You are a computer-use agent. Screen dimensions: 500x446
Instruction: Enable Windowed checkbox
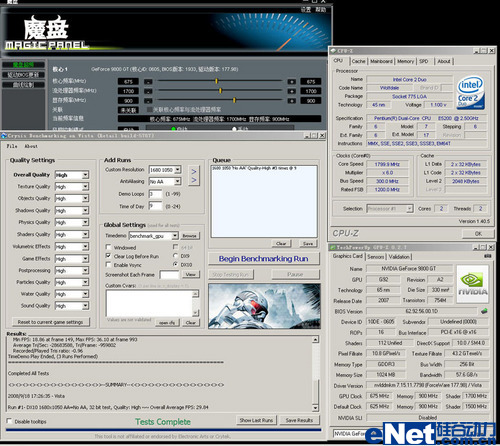tap(108, 247)
